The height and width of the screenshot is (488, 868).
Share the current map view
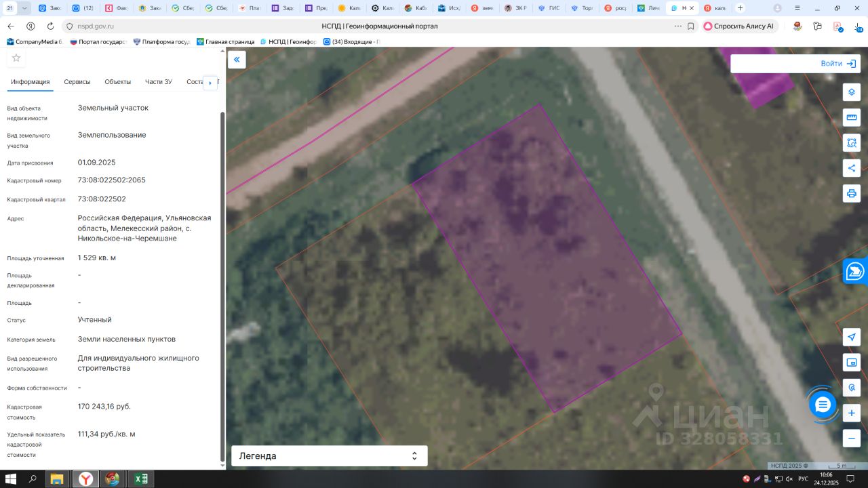(x=852, y=168)
